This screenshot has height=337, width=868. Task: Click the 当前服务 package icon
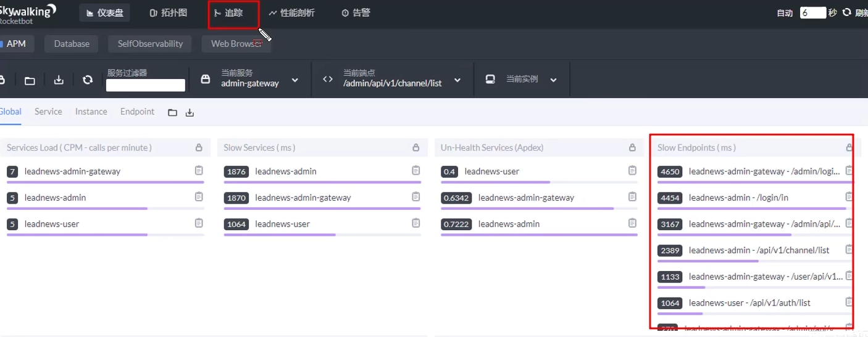pyautogui.click(x=206, y=80)
